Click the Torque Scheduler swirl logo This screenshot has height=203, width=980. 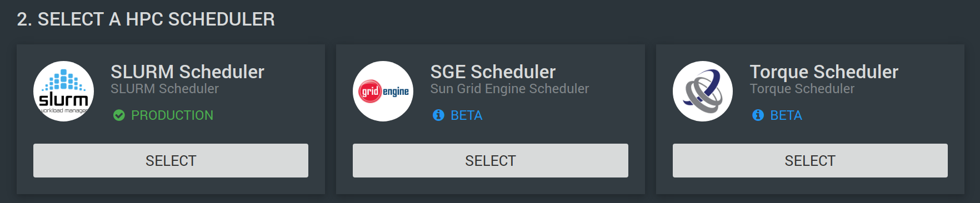(703, 91)
